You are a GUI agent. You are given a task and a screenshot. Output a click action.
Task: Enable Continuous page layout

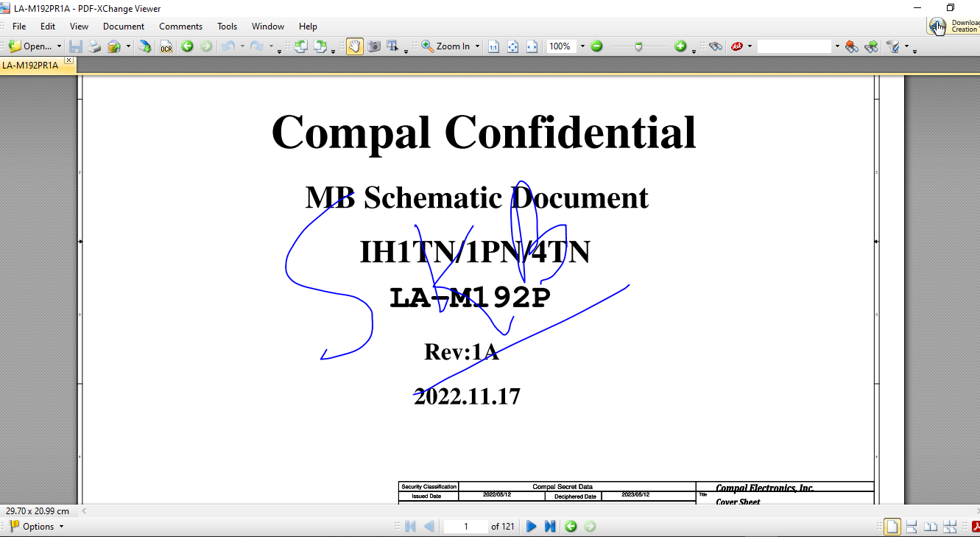tap(912, 527)
